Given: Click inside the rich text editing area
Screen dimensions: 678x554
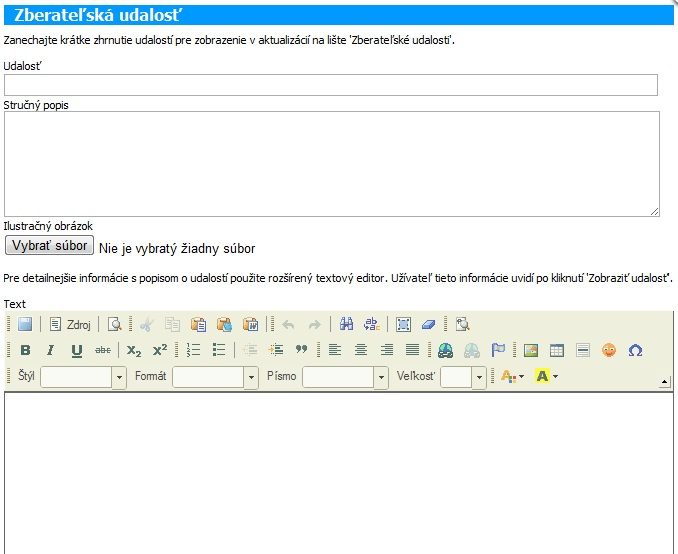Looking at the screenshot, I should (339, 473).
